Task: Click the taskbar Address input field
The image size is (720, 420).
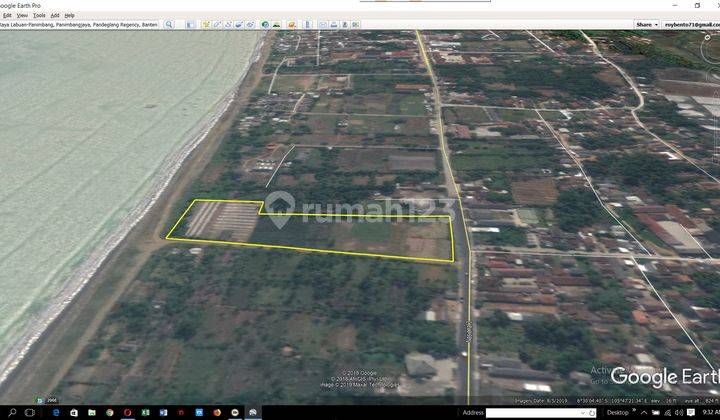Action: coord(541,413)
